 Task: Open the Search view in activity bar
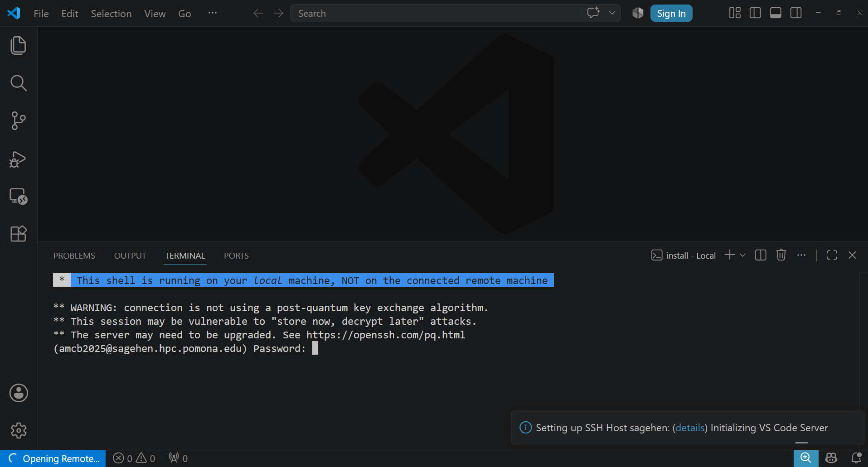pos(19,83)
